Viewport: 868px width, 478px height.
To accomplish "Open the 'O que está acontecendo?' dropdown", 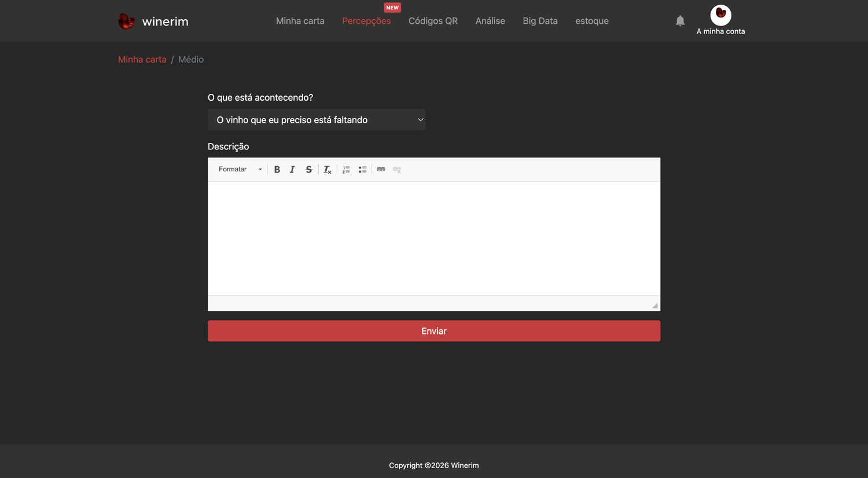I will [x=317, y=120].
